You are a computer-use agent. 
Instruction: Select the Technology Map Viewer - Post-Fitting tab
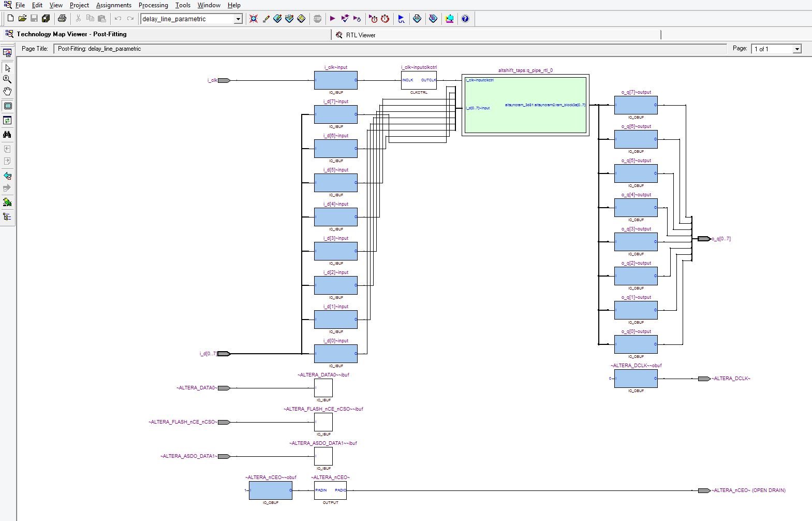tap(71, 34)
